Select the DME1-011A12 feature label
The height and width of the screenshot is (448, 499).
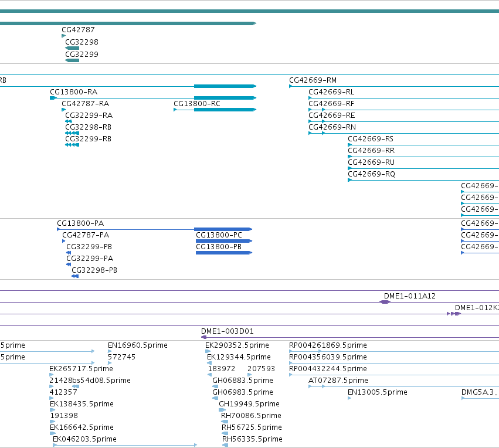[x=410, y=296]
